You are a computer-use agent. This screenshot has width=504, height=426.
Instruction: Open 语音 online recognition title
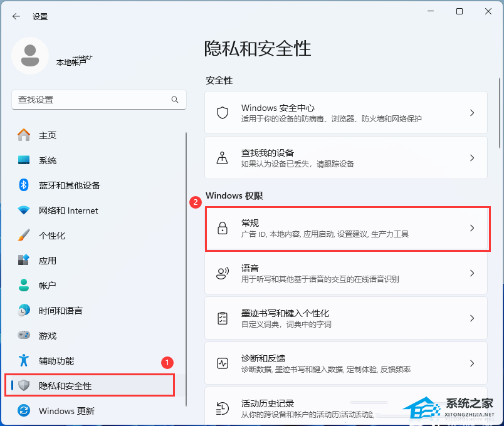(250, 268)
